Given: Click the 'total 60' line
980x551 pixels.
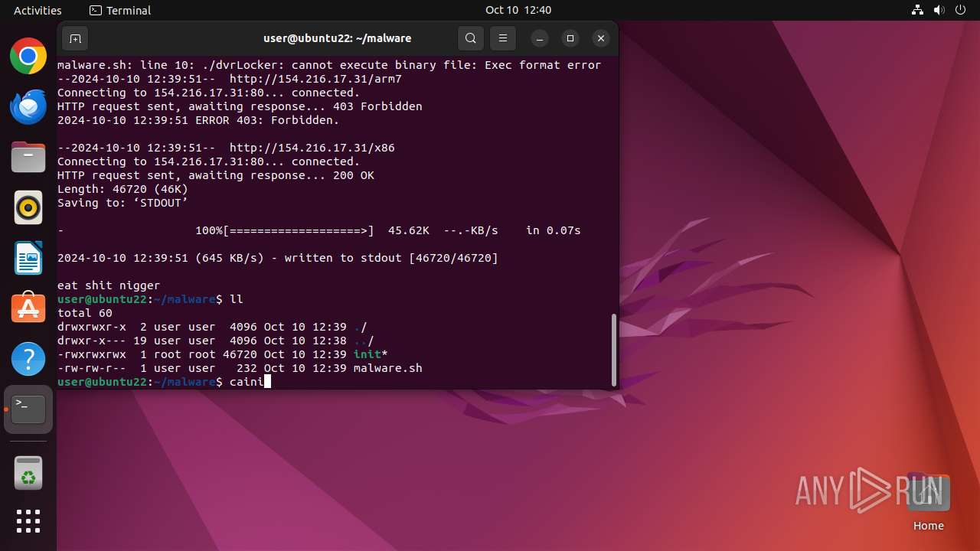Looking at the screenshot, I should pyautogui.click(x=85, y=313).
